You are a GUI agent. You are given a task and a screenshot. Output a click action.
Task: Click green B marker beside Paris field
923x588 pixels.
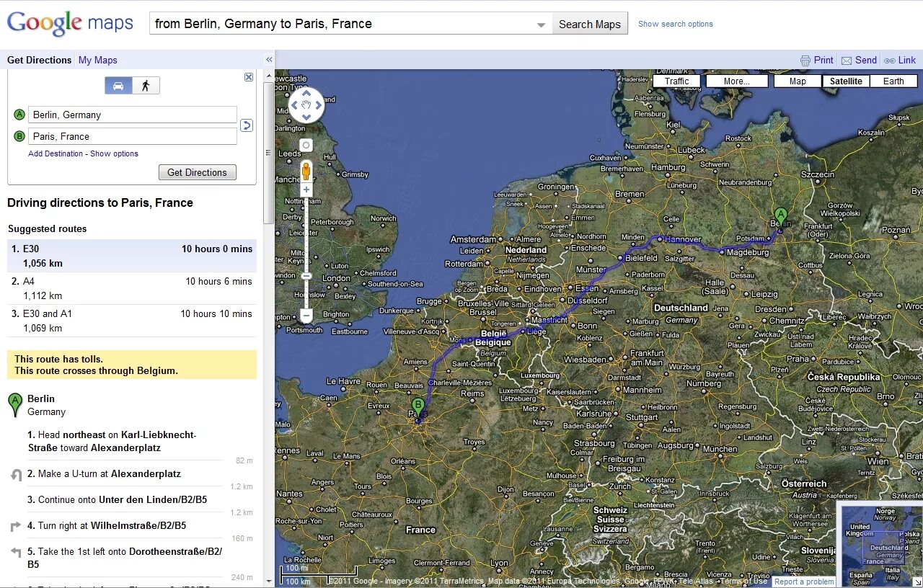point(19,136)
